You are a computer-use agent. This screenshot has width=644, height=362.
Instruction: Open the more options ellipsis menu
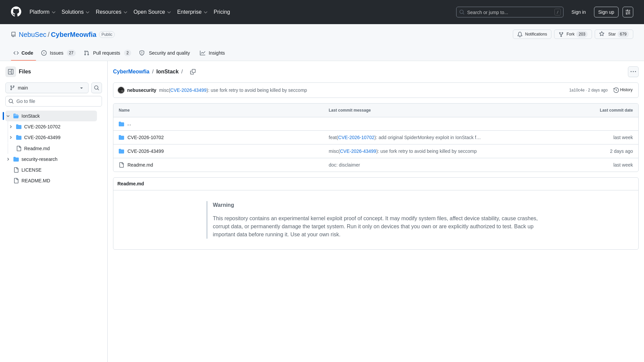[633, 72]
